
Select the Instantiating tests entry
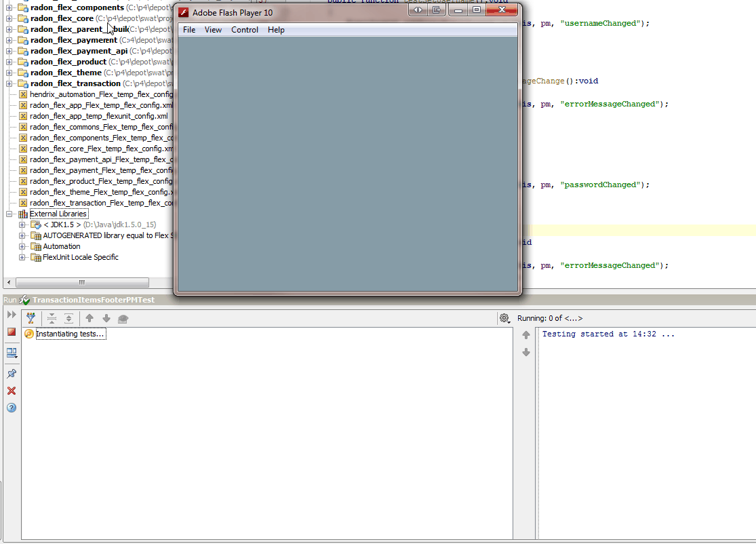click(x=71, y=333)
